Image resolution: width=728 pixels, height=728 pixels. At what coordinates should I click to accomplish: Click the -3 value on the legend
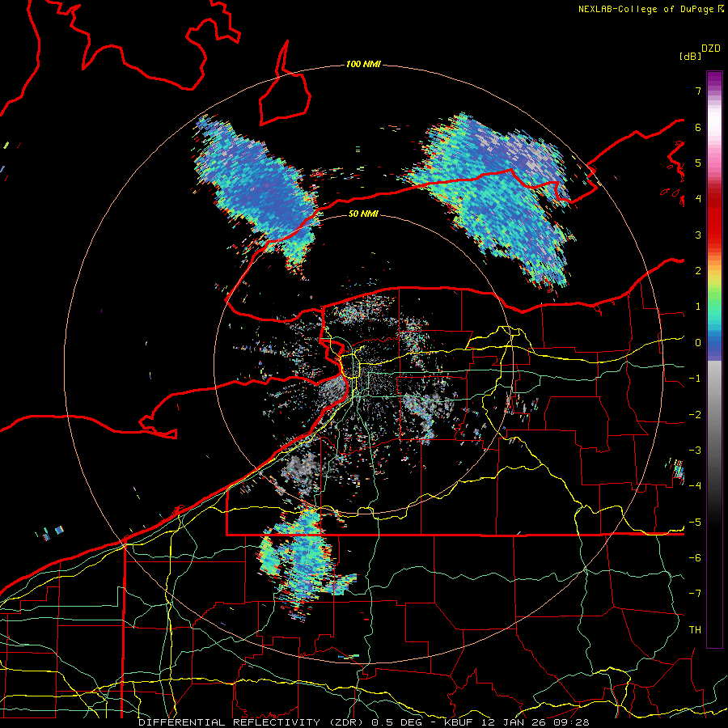pos(695,451)
